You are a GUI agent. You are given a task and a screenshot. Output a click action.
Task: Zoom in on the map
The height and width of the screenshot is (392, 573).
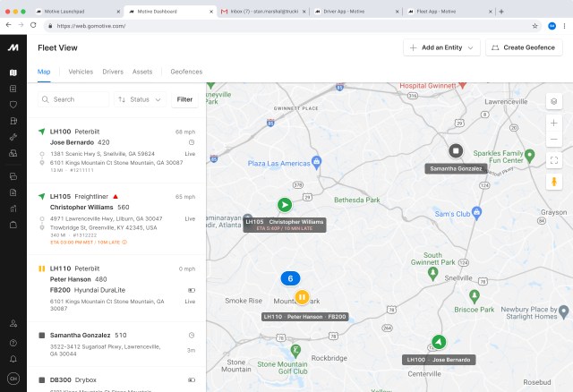pyautogui.click(x=554, y=124)
